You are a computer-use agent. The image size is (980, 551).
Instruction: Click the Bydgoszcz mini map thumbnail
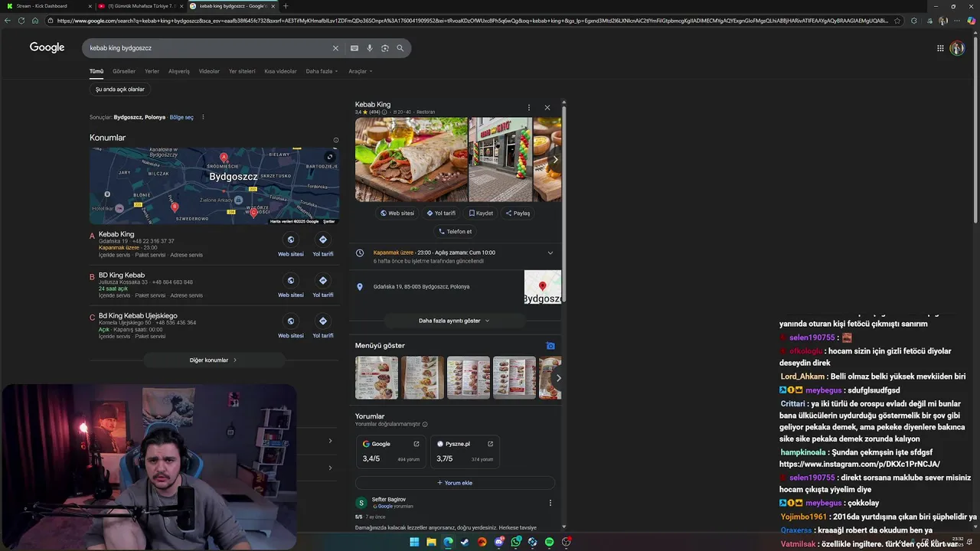(542, 287)
